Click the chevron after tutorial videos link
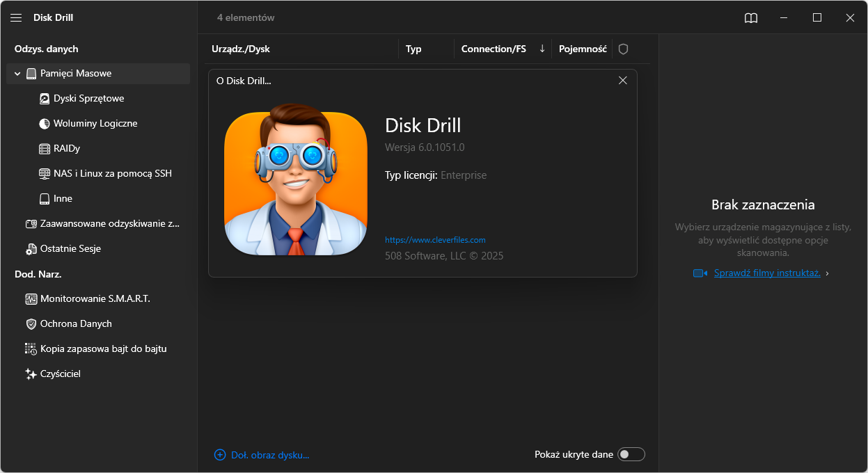 [827, 274]
